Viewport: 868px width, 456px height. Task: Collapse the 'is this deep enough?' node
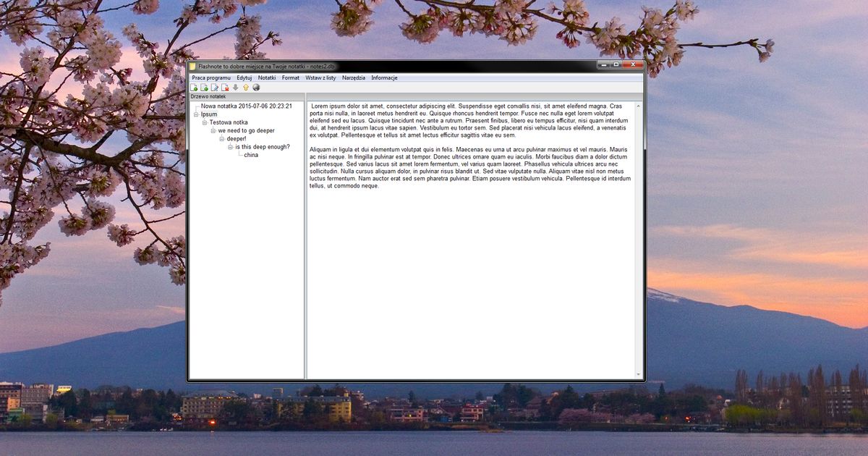[x=231, y=147]
